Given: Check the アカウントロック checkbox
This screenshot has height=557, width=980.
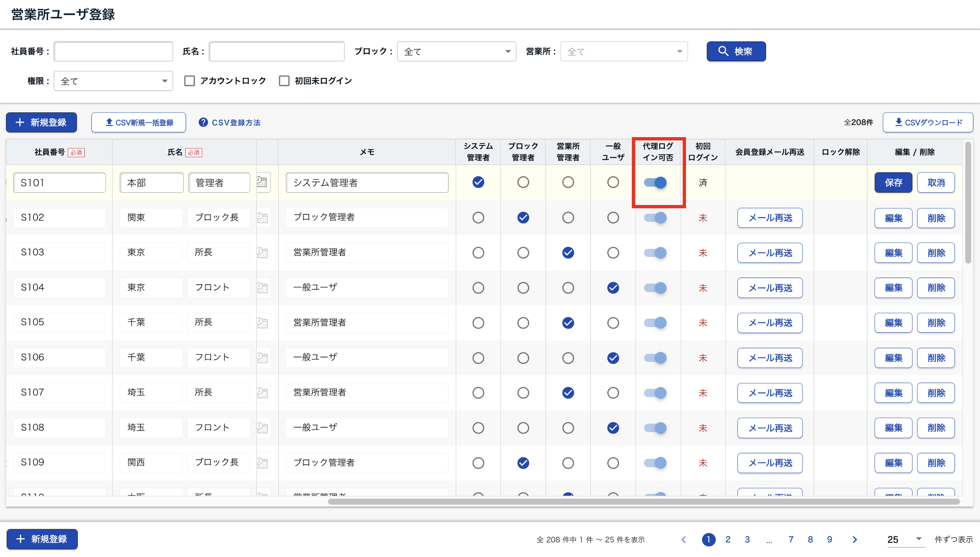Looking at the screenshot, I should 189,81.
